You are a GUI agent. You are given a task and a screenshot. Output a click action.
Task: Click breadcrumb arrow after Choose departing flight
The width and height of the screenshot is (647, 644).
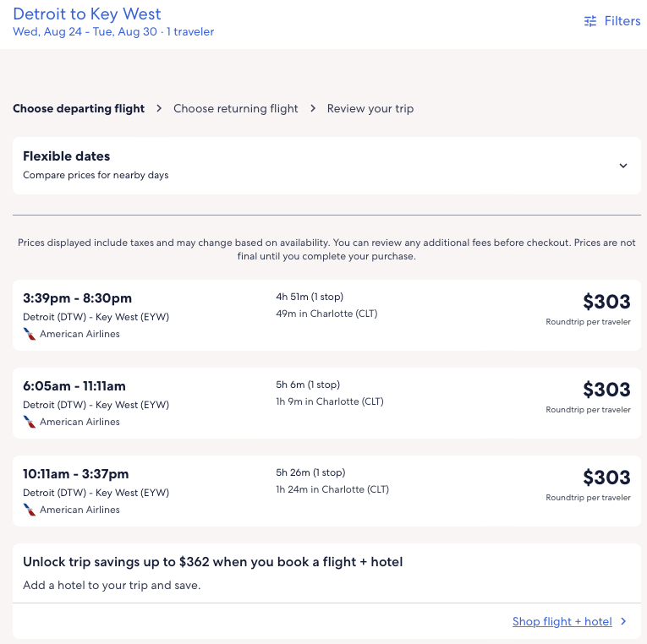[159, 108]
